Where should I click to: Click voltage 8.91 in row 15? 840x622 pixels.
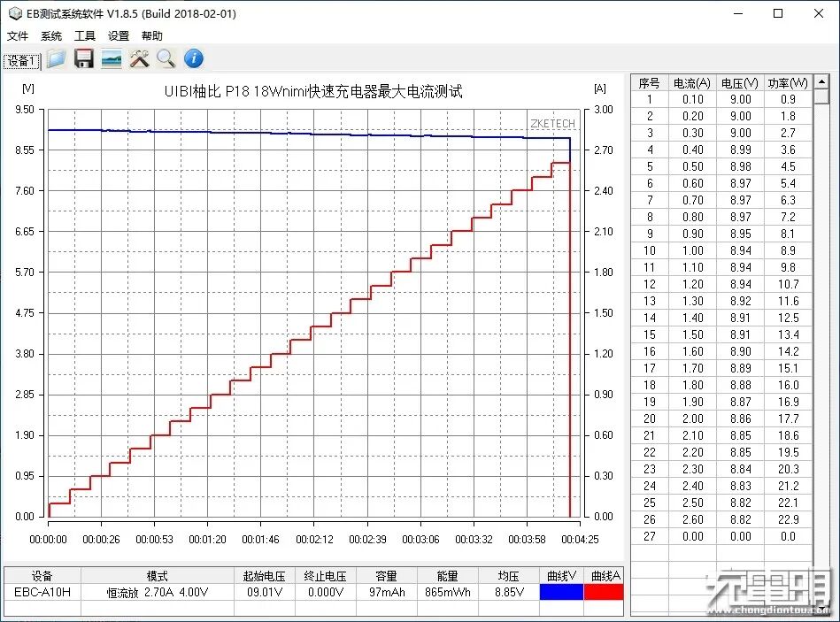[x=740, y=334]
